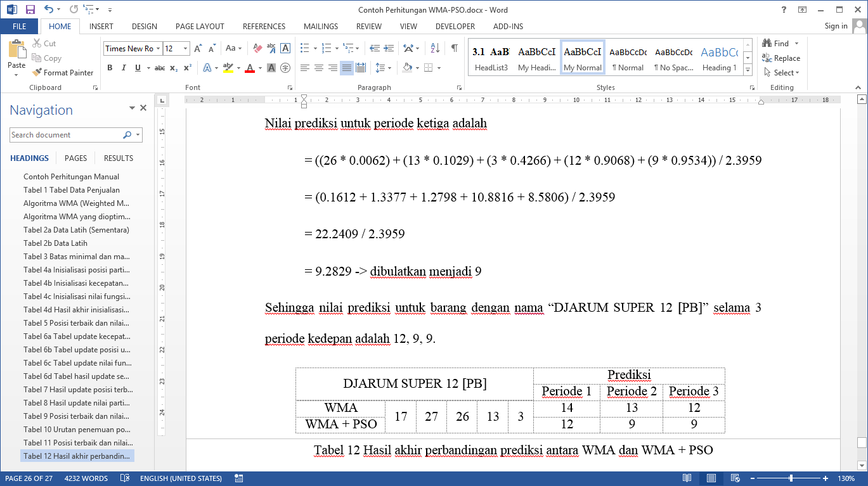Expand the font name dropdown list
868x486 pixels.
[158, 49]
